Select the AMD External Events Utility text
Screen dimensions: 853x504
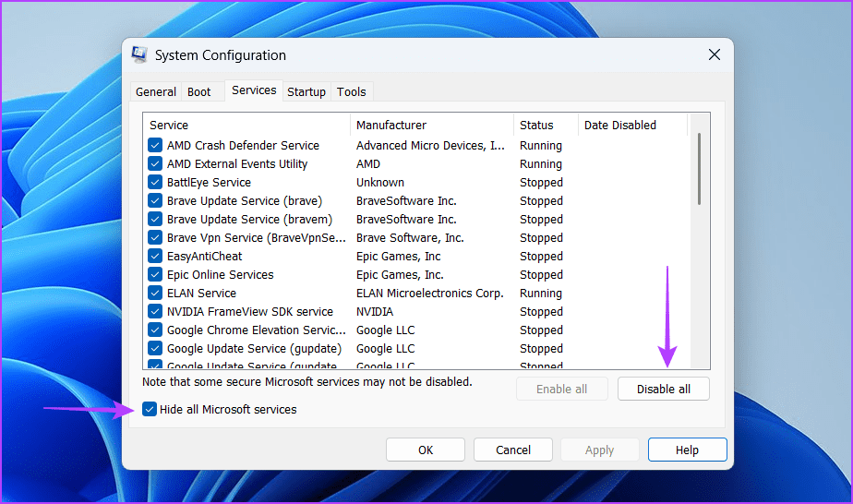click(237, 163)
